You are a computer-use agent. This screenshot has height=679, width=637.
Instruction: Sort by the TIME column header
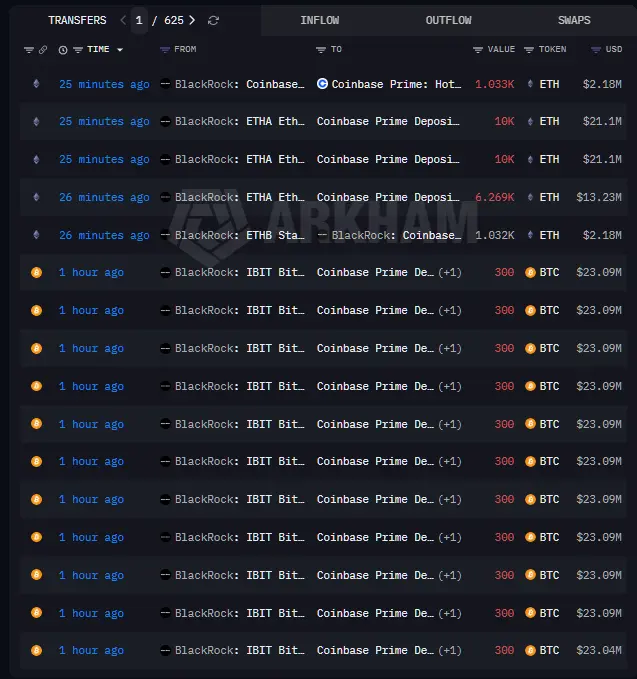98,49
